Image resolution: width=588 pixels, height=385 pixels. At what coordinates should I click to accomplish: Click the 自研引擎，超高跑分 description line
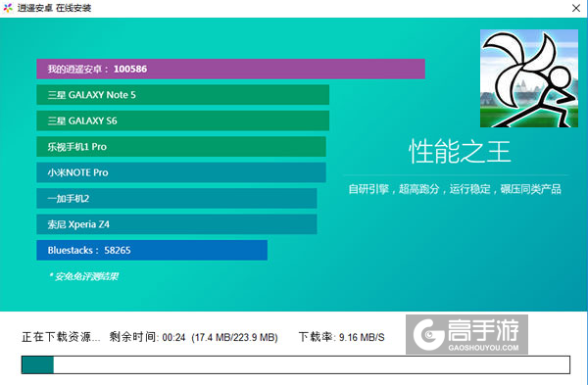(x=455, y=189)
